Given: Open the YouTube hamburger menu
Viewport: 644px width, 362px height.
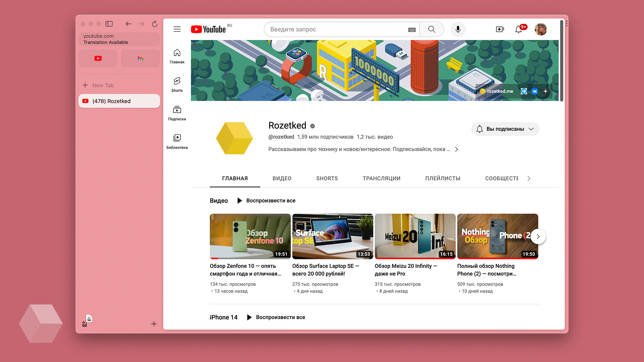Looking at the screenshot, I should (x=177, y=29).
